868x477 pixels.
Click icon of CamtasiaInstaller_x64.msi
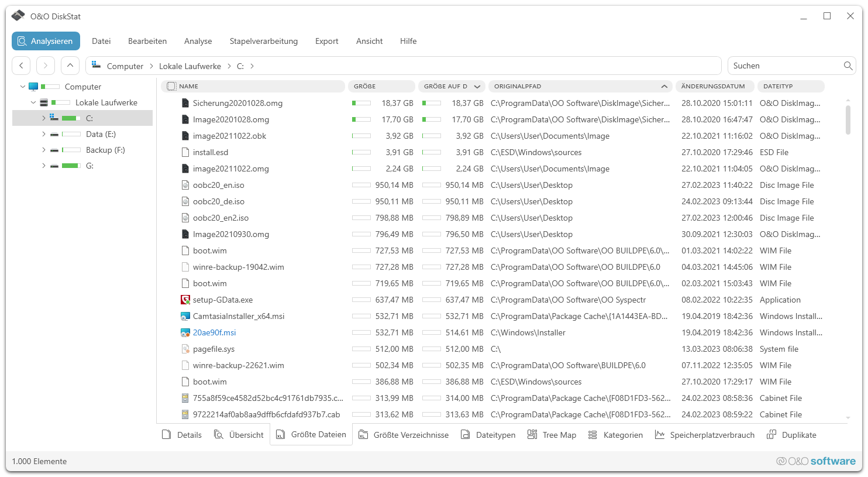tap(185, 316)
